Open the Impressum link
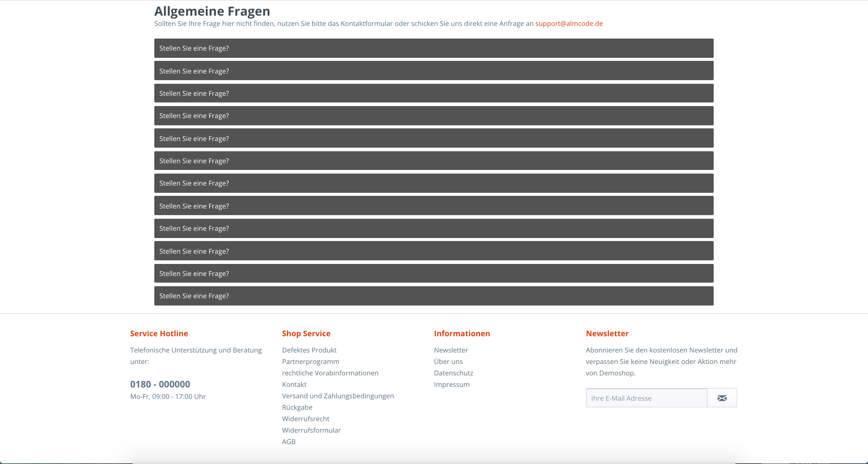The image size is (868, 464). click(451, 384)
